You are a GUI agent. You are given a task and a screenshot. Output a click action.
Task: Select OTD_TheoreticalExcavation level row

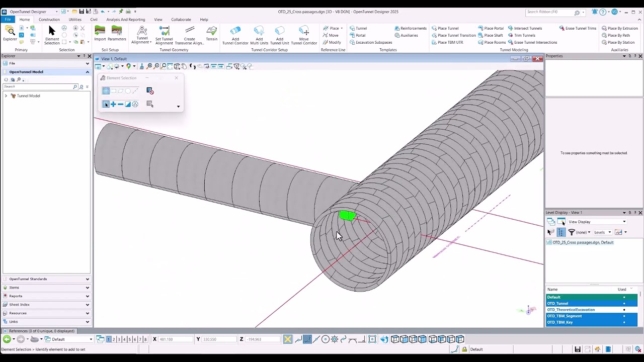(x=592, y=310)
